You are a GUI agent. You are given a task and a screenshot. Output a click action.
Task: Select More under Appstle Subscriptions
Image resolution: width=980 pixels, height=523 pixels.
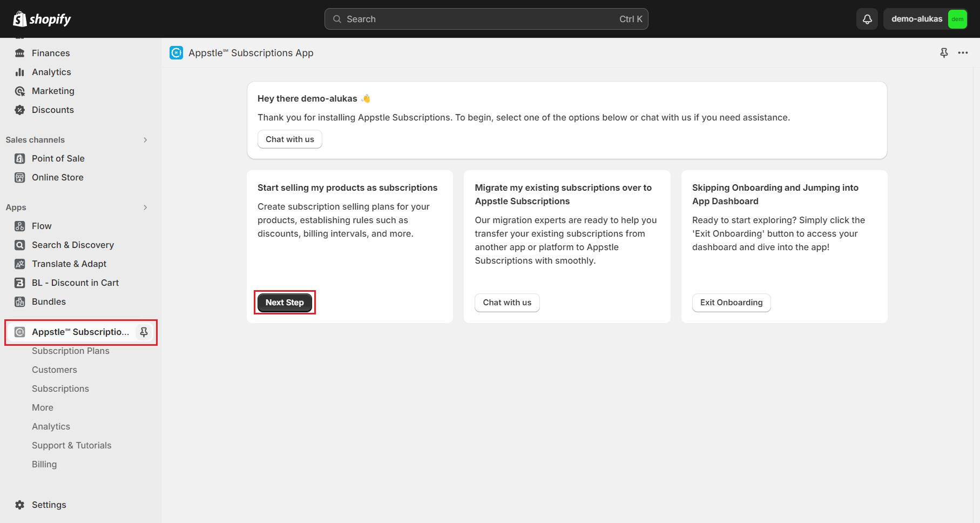click(43, 407)
